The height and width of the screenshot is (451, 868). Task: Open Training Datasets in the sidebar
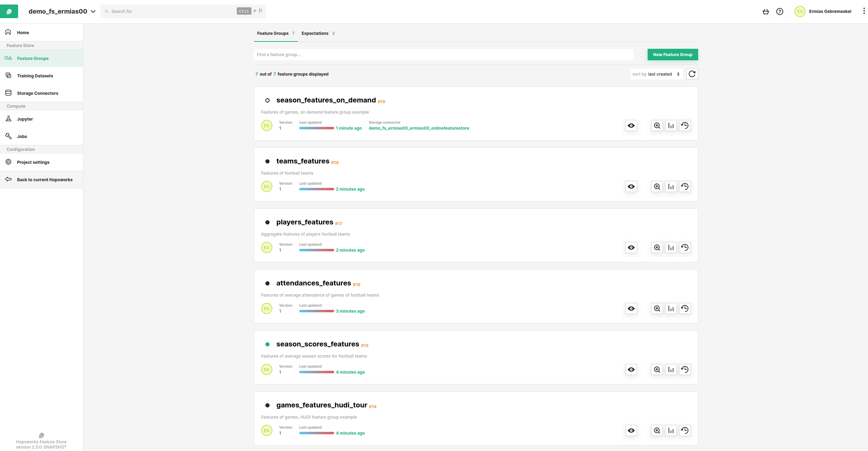(35, 76)
